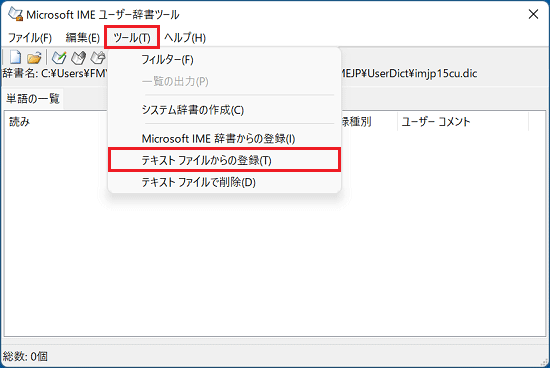This screenshot has height=368, width=550.
Task: Click the ユーザー コメント column header
Action: 463,122
